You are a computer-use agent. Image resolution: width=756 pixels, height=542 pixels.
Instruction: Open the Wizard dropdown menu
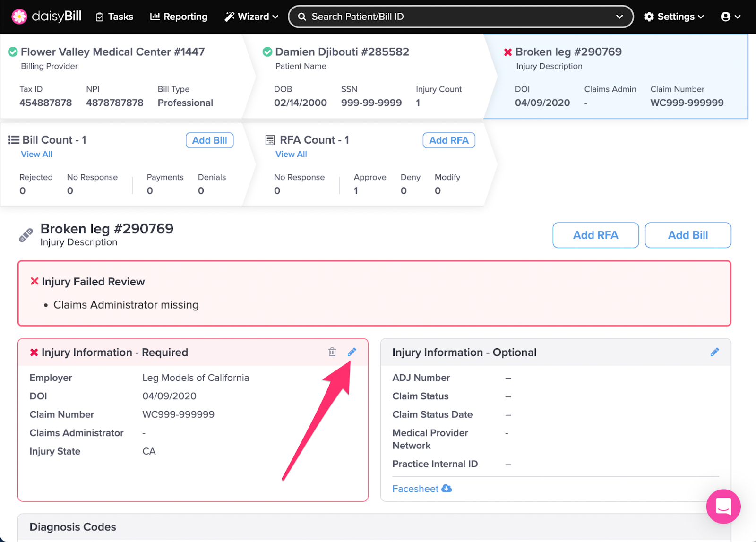251,17
